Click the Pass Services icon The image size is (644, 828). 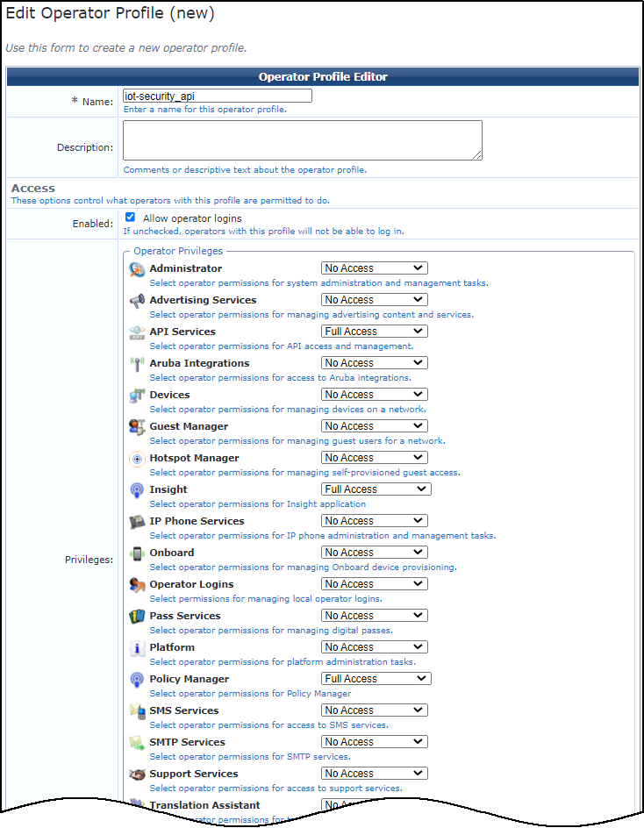pos(137,617)
